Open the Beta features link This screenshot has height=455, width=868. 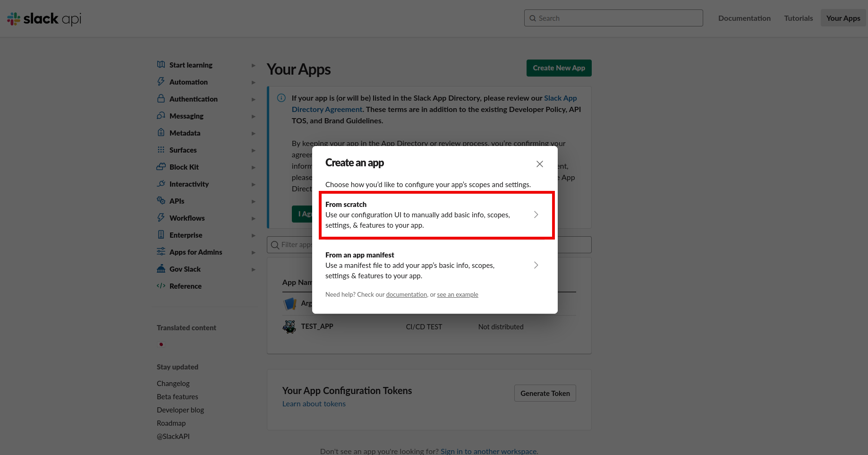[x=178, y=396]
